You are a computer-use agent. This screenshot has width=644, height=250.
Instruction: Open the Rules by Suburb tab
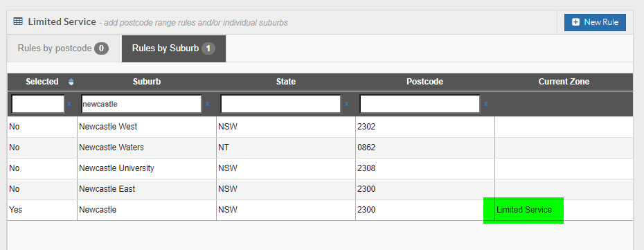[174, 48]
